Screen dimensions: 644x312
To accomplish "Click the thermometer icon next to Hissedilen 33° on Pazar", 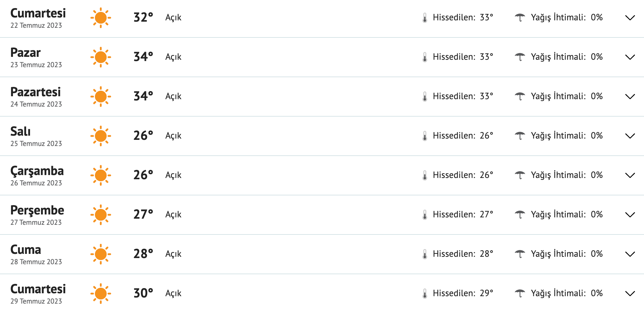I will 425,57.
